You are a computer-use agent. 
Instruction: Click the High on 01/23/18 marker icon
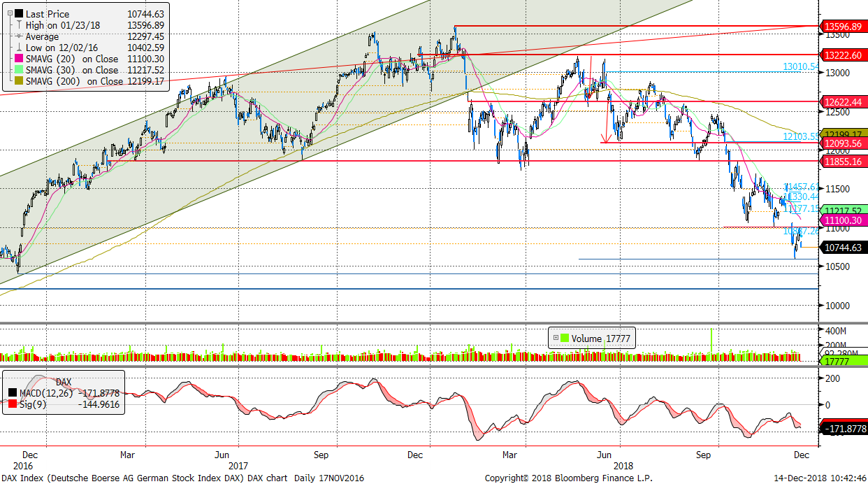18,24
